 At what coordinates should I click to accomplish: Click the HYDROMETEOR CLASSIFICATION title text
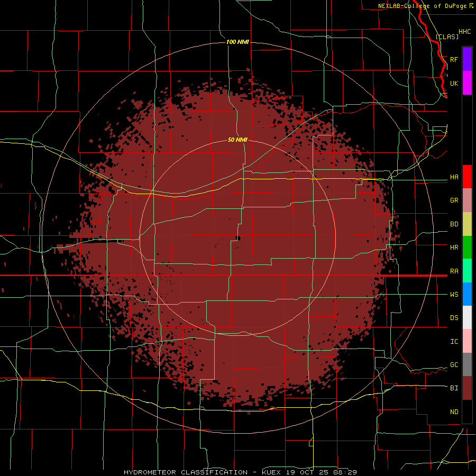pos(186,472)
